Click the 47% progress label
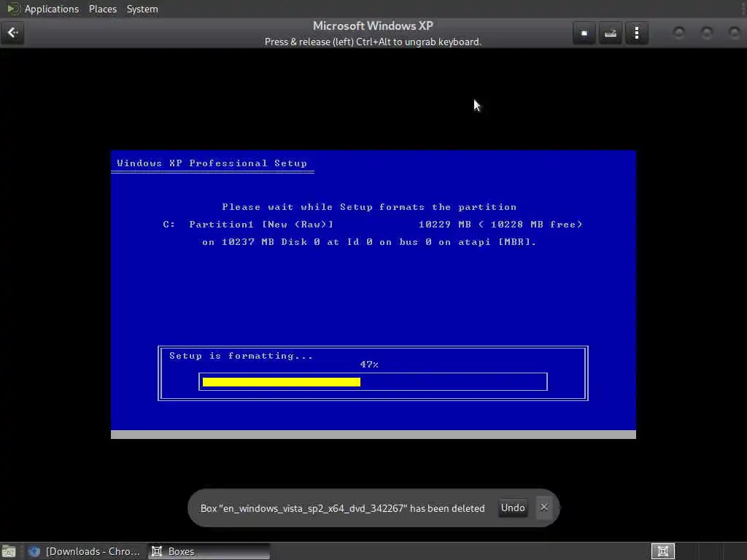The image size is (747, 560). click(369, 365)
